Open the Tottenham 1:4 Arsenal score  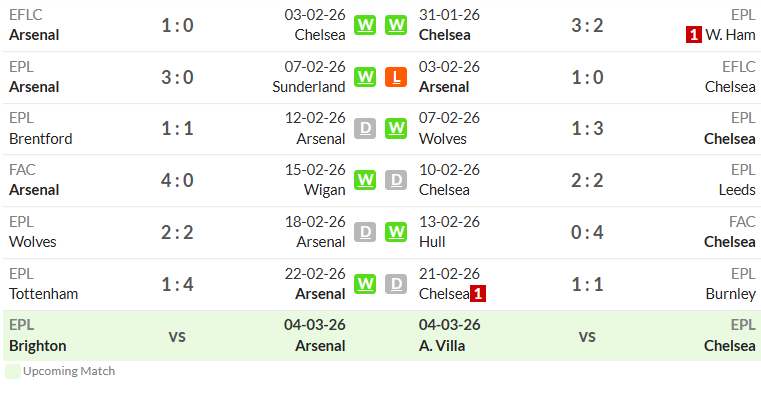point(177,284)
